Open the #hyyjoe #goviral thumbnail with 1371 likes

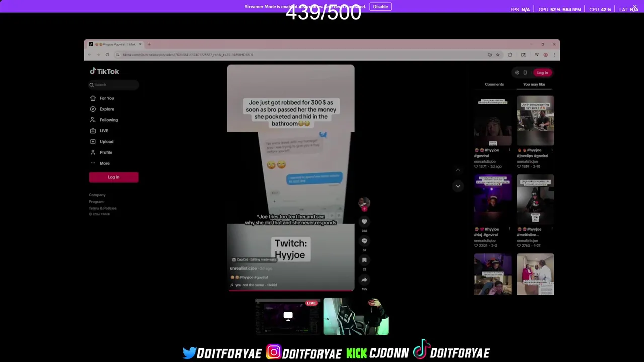click(493, 120)
